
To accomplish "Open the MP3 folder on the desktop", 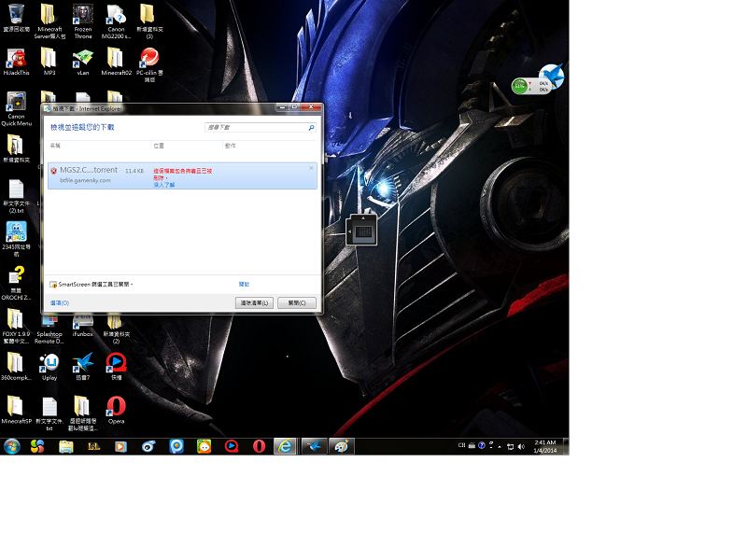I will [49, 62].
